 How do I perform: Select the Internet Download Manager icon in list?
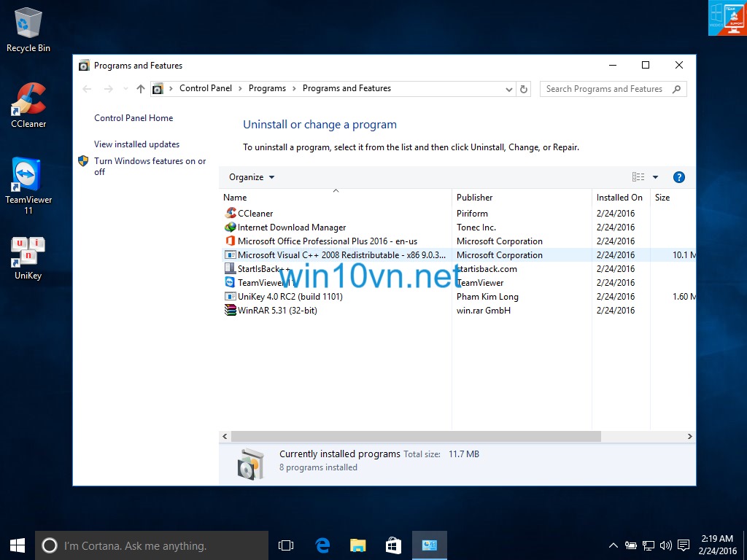231,227
